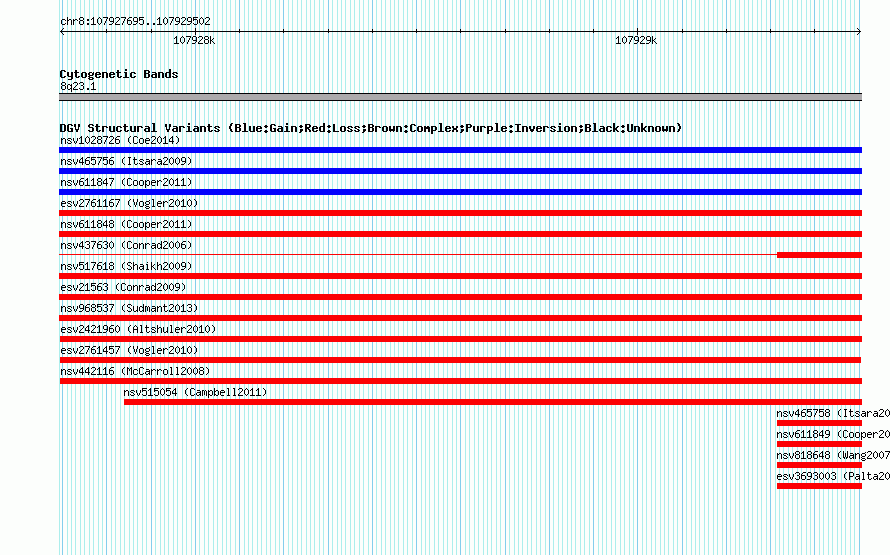This screenshot has width=890, height=555.
Task: Select short red bar under nsv818648
Action: (819, 465)
